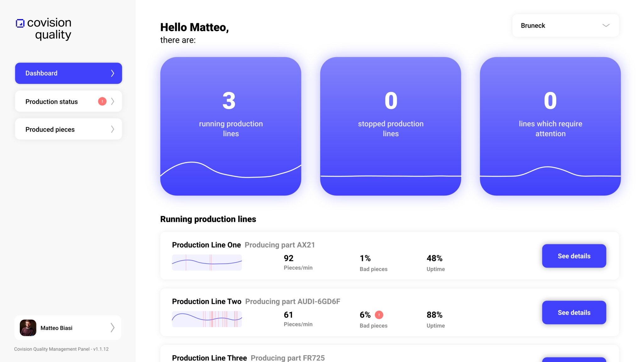Expand the Production status entry
Image resolution: width=644 pixels, height=362 pixels.
113,101
